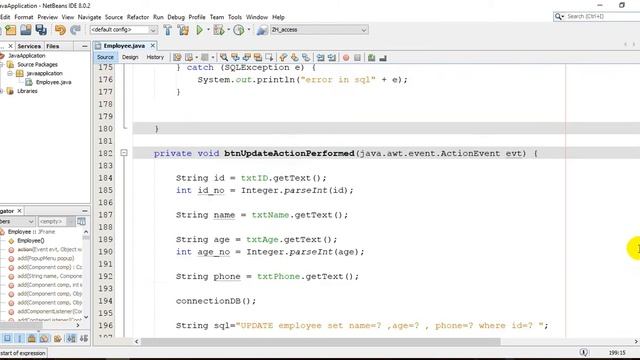640x360 pixels.
Task: Click Find Previous Occurrence icon
Action: coord(235,58)
